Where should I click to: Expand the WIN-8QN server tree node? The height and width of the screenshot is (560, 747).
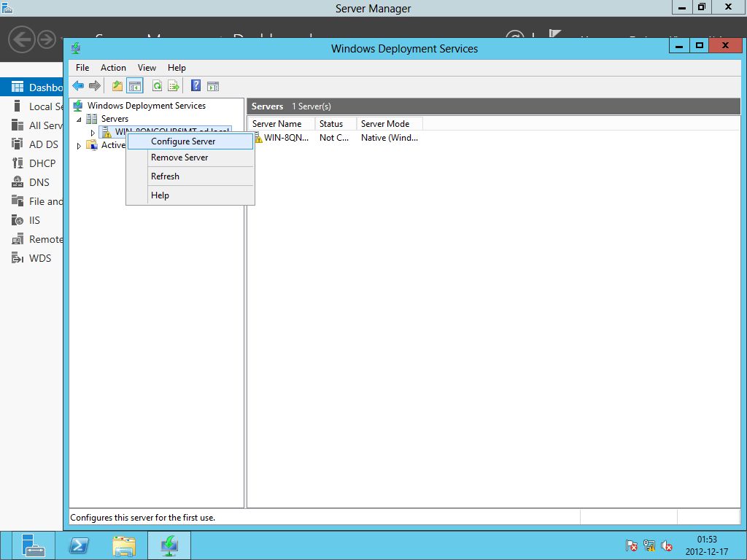pos(93,133)
